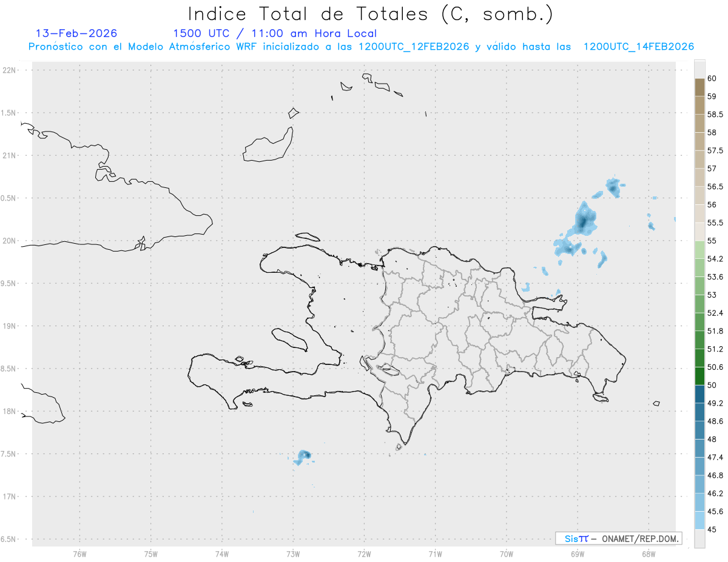Image resolution: width=728 pixels, height=562 pixels.
Task: Click the '74W' longitude label
Action: point(222,554)
